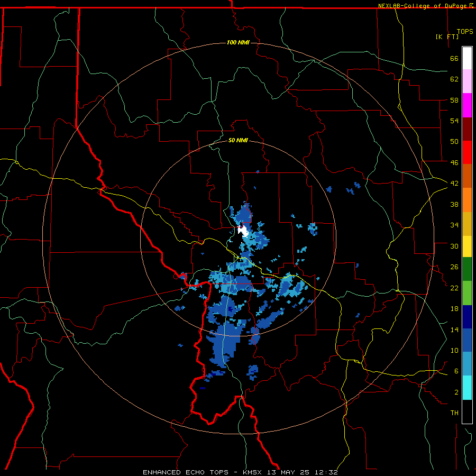Click the bright red legend swatch near 46

coord(467,152)
